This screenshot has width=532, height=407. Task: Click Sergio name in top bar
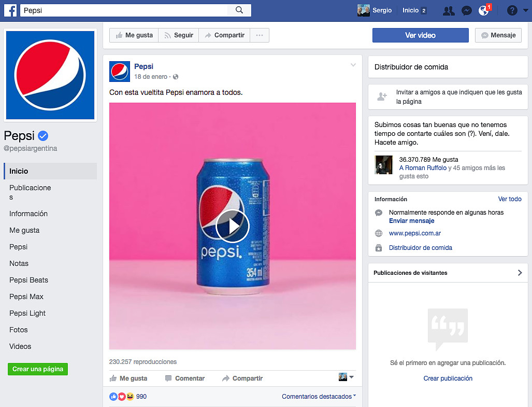click(382, 10)
